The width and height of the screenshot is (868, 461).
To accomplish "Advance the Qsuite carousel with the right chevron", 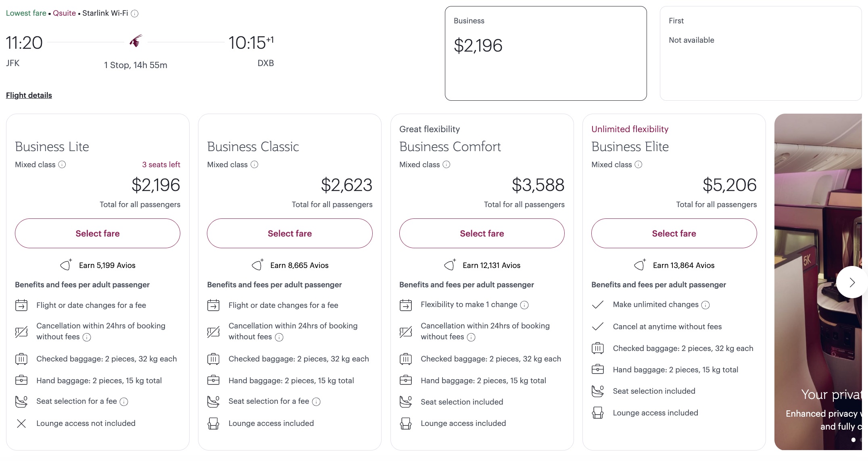I will 852,282.
